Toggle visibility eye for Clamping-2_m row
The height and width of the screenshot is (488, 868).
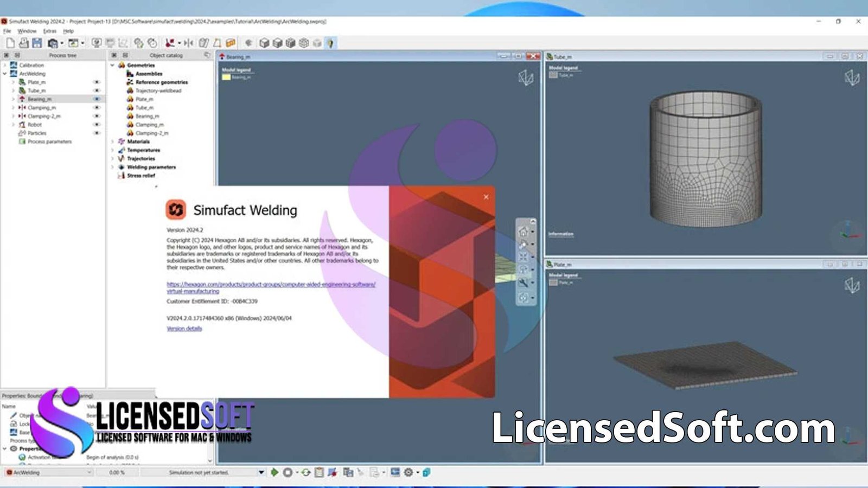pos(97,116)
